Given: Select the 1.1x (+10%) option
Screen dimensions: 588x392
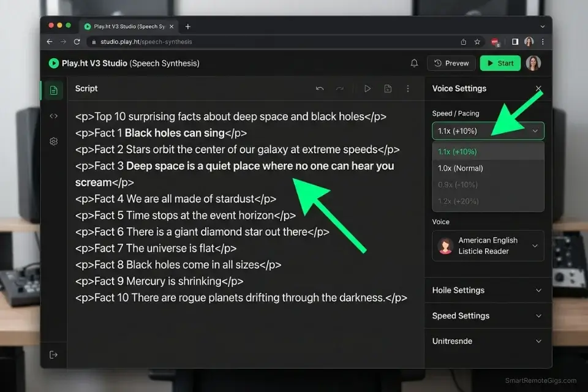Looking at the screenshot, I should coord(488,151).
